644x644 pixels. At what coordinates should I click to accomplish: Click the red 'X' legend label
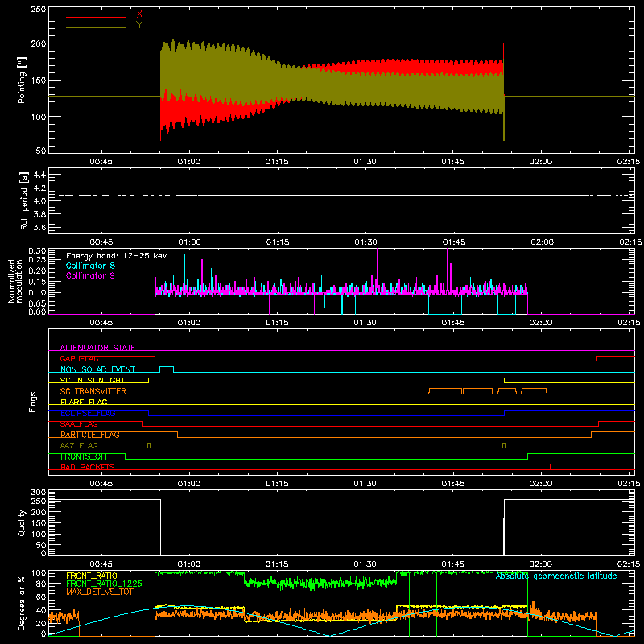click(x=139, y=14)
